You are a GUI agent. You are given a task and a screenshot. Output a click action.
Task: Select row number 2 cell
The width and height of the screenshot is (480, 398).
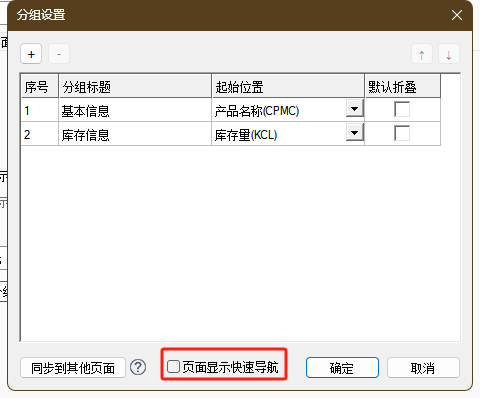[x=40, y=134]
